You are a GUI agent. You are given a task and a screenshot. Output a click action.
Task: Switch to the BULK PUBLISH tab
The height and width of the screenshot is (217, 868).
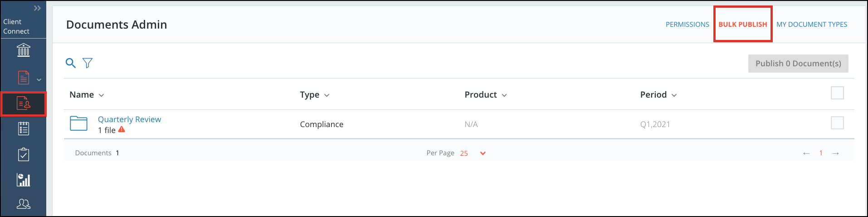[x=743, y=25]
